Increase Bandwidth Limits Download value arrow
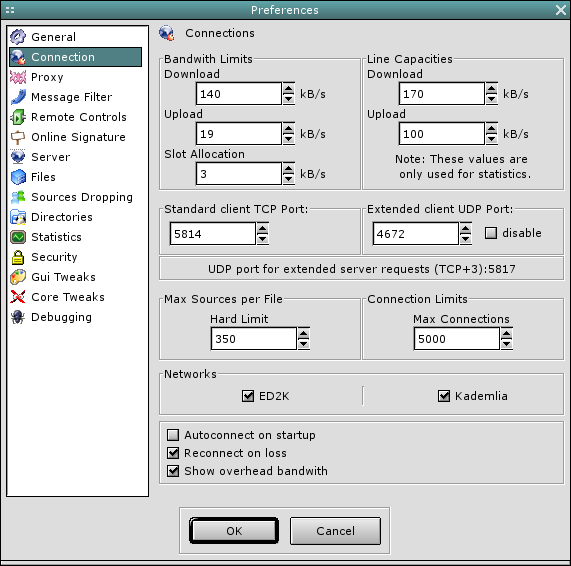571x566 pixels. (x=288, y=89)
